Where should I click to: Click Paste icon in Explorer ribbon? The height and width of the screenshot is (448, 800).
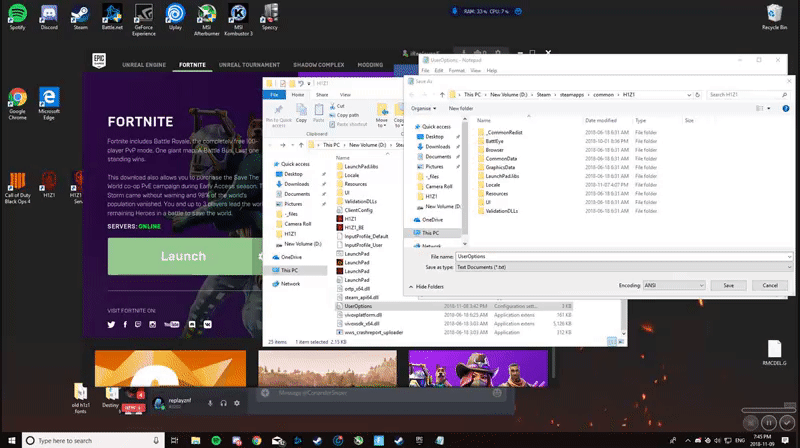pyautogui.click(x=318, y=113)
